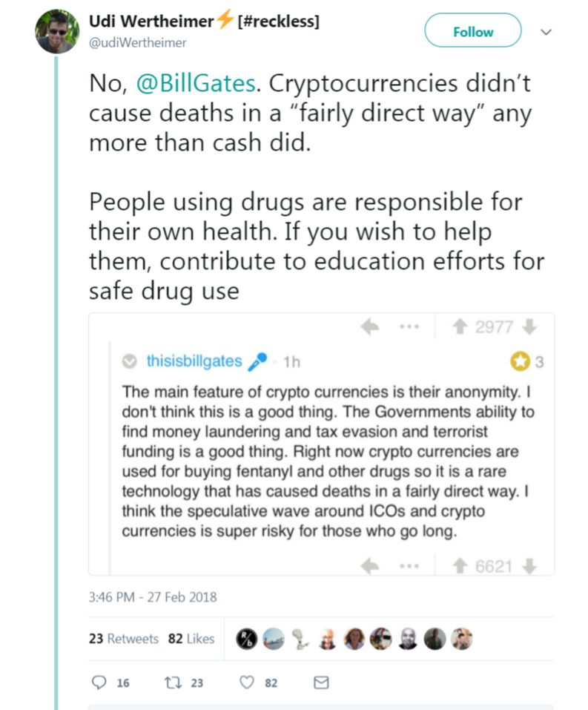588x710 pixels.
Task: Open Udi Wertheimer's profile picture
Action: 57,31
